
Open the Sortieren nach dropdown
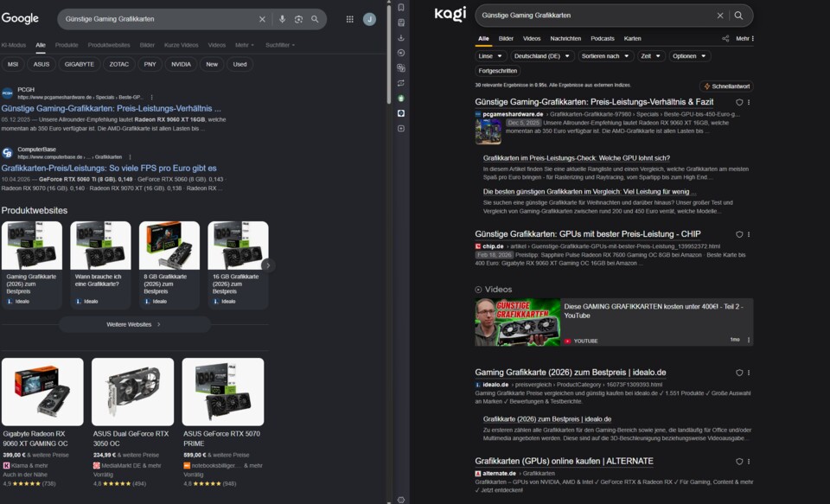pyautogui.click(x=605, y=56)
